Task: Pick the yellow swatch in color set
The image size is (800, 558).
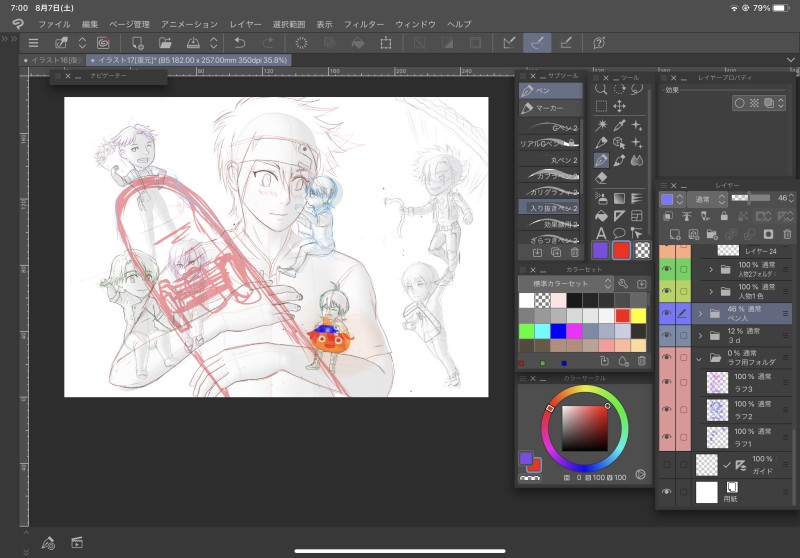Action: 638,315
